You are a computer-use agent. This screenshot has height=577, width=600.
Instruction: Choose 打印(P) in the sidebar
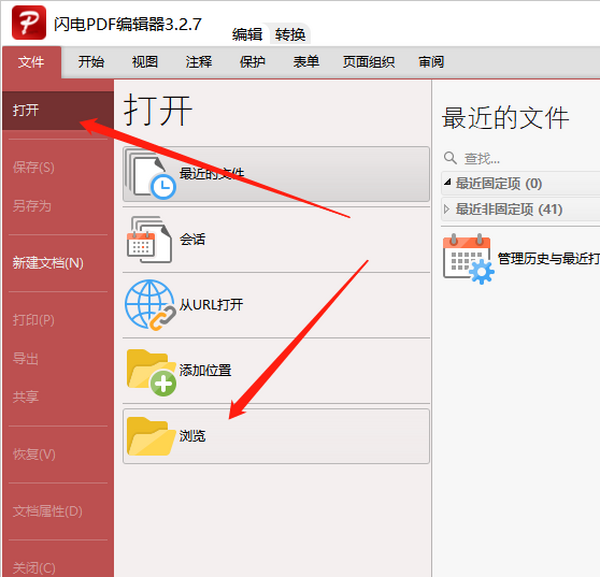click(34, 320)
